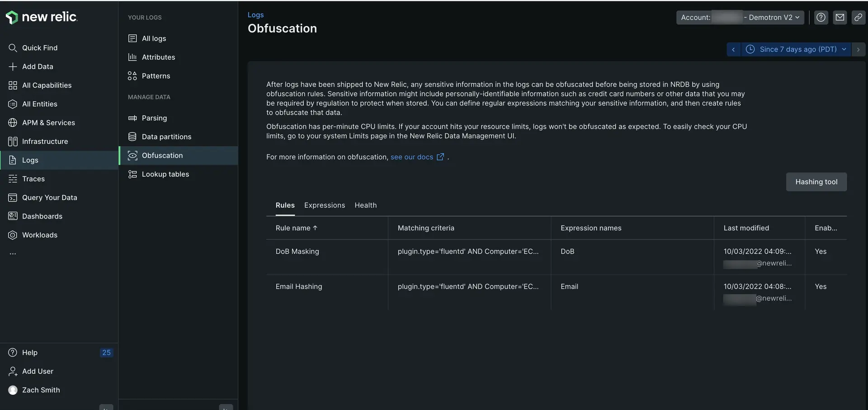Viewport: 868px width, 410px height.
Task: Expand the three-dots more menu in sidebar
Action: (x=13, y=254)
